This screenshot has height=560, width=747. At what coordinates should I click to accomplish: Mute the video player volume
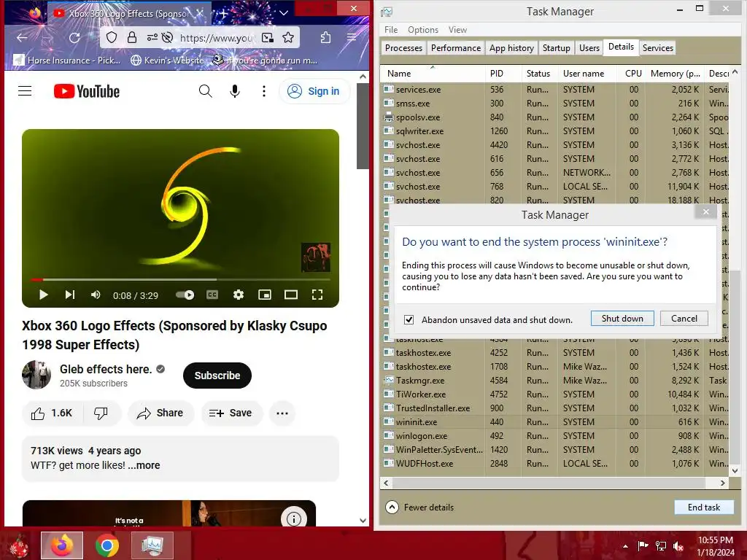coord(96,295)
